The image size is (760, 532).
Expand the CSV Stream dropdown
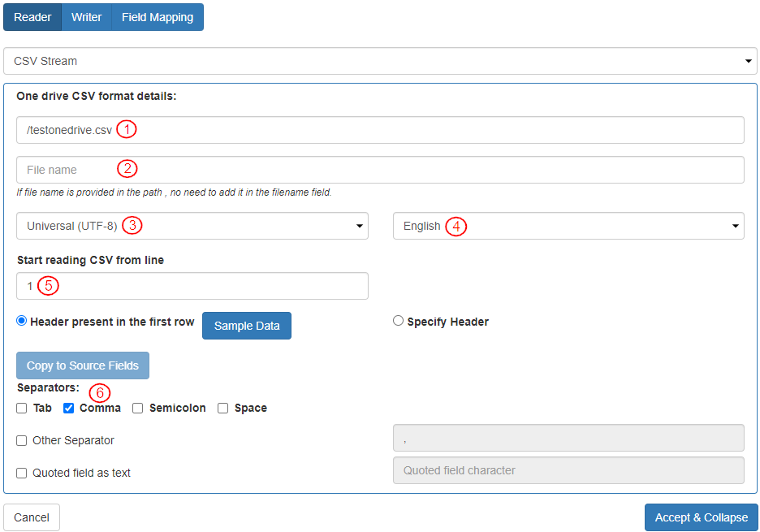(380, 61)
